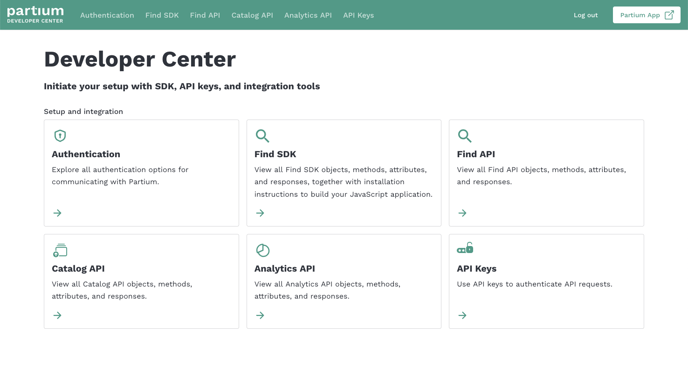Click the arrow on the Authentication card
This screenshot has width=688, height=380.
point(57,213)
